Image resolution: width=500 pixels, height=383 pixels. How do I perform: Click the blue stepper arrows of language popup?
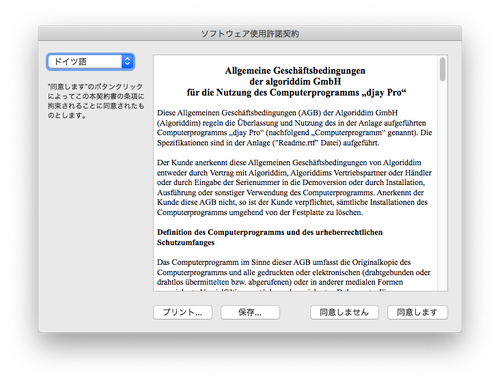point(127,62)
